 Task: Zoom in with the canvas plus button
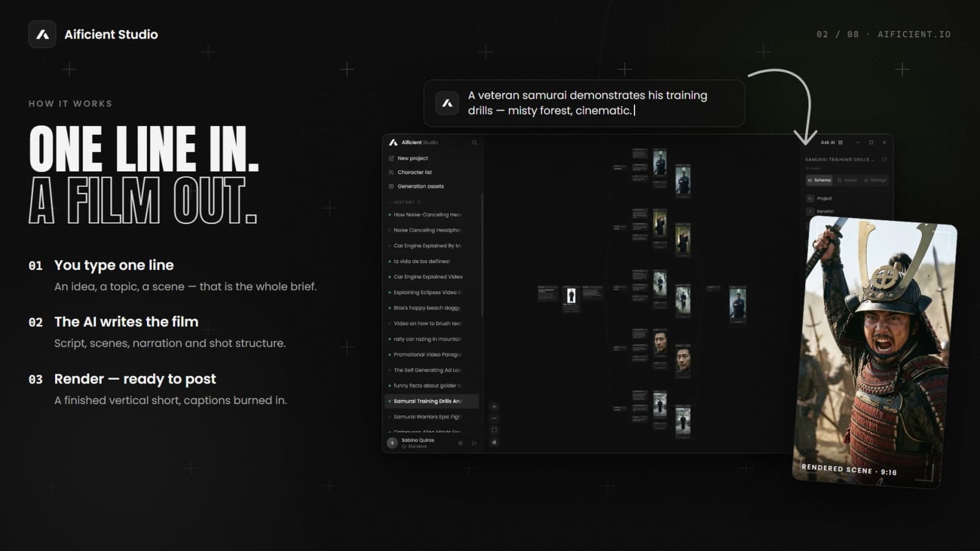tap(494, 407)
